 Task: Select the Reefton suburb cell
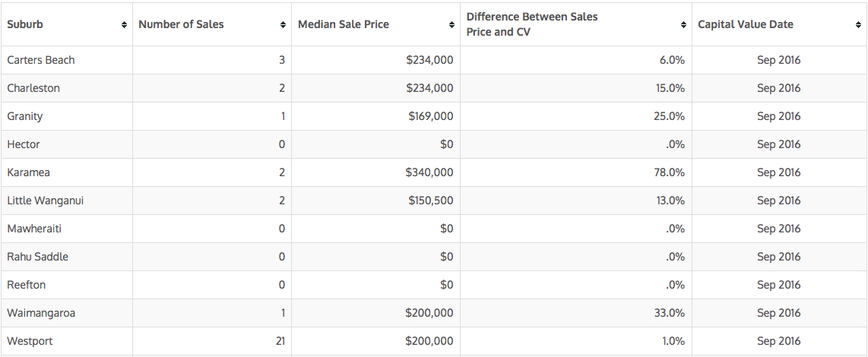pyautogui.click(x=27, y=285)
